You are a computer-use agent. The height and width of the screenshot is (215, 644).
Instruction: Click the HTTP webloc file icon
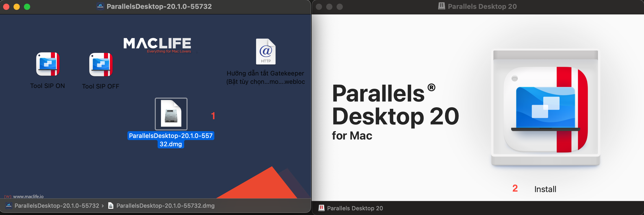266,52
